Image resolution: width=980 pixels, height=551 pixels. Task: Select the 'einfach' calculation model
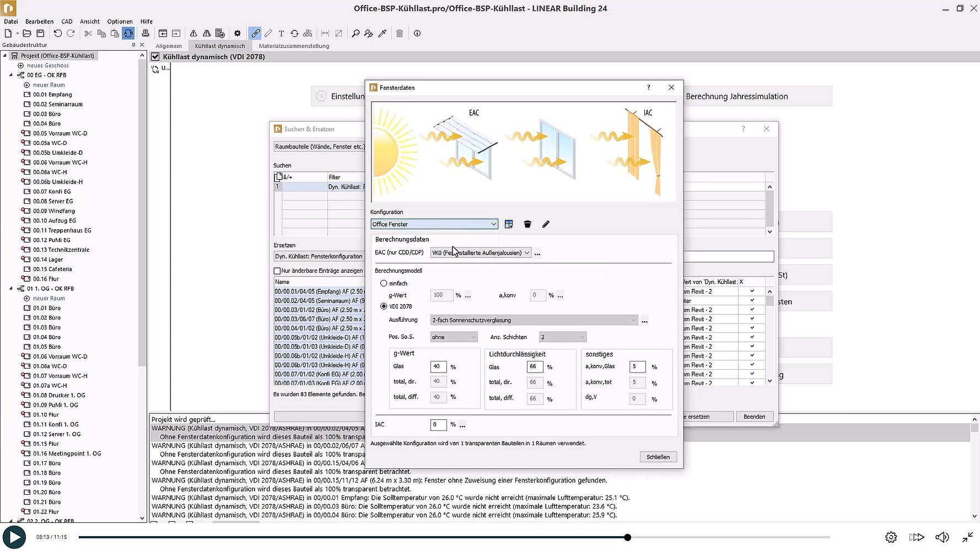pyautogui.click(x=384, y=283)
